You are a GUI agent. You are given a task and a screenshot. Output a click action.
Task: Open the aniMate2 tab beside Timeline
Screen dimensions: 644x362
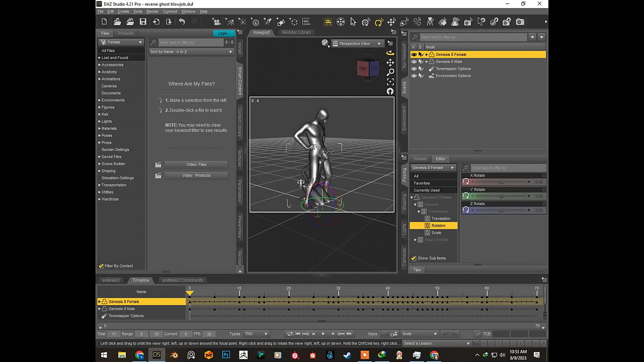pos(111,280)
